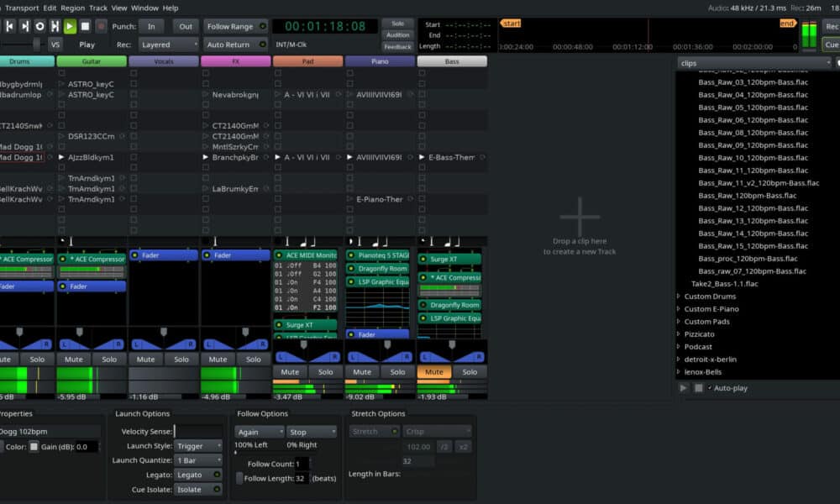Image resolution: width=840 pixels, height=504 pixels.
Task: Click the Guitar track name header
Action: coord(92,61)
